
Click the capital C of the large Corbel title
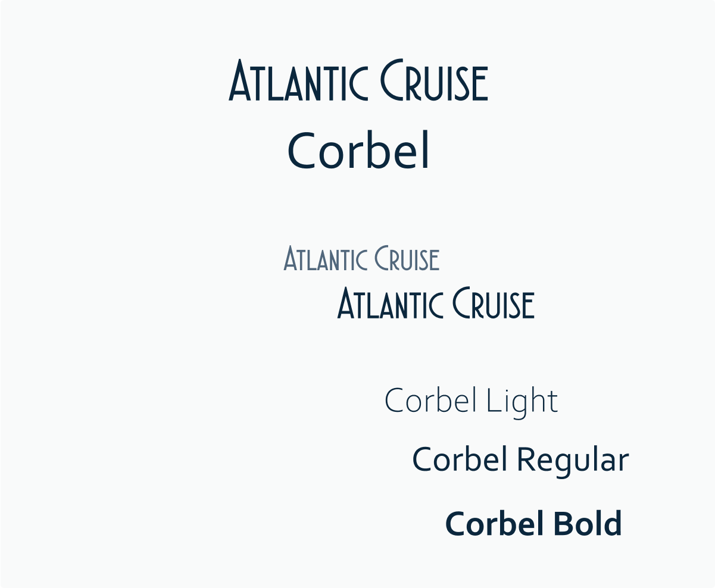coord(301,152)
